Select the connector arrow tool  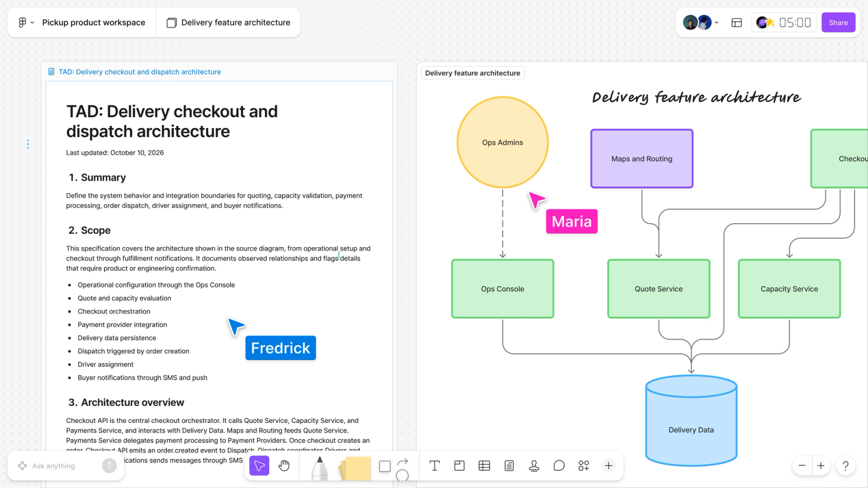403,461
